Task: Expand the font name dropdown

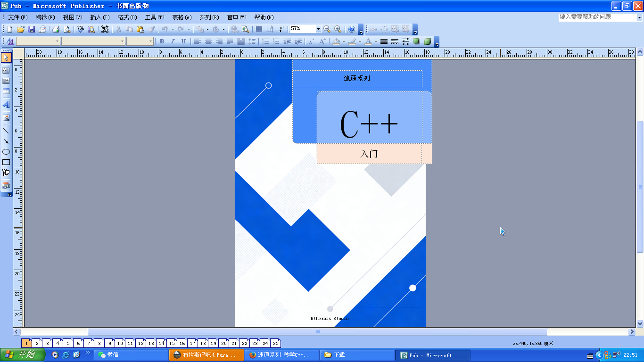Action: click(122, 41)
